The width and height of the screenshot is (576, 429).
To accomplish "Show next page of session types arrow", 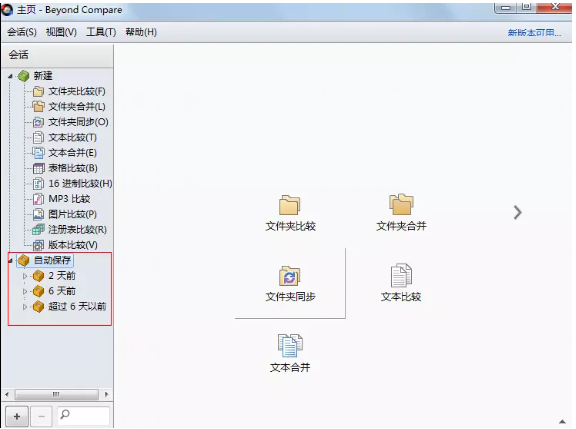I will tap(517, 212).
